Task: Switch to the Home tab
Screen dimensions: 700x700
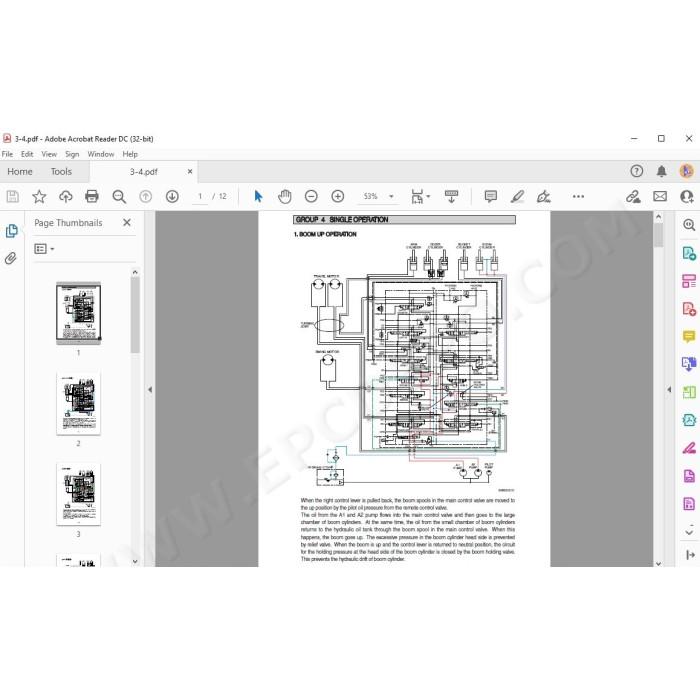Action: coord(20,171)
